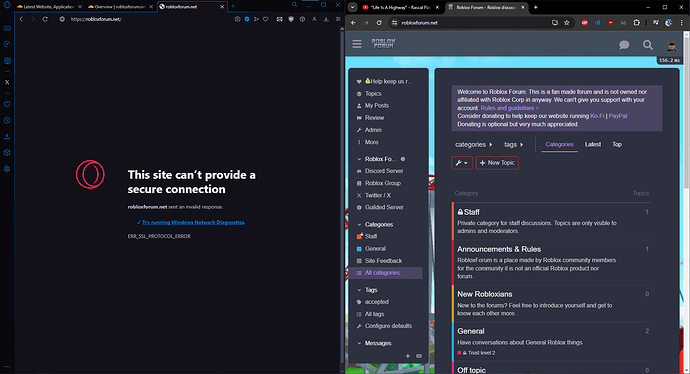Open Opera menu logo button
Viewport: 690px width, 374px height.
7,5
